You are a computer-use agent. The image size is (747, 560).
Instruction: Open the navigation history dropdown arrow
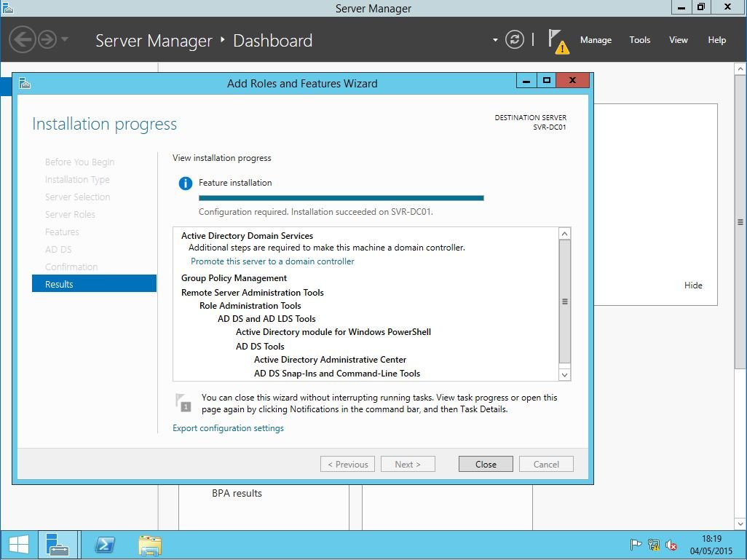point(65,39)
